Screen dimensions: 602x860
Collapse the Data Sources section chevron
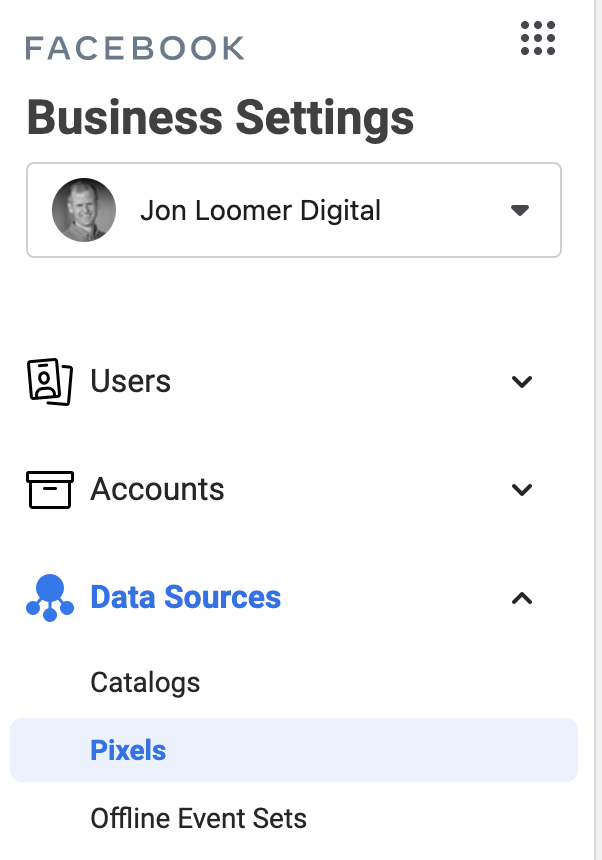(x=522, y=598)
